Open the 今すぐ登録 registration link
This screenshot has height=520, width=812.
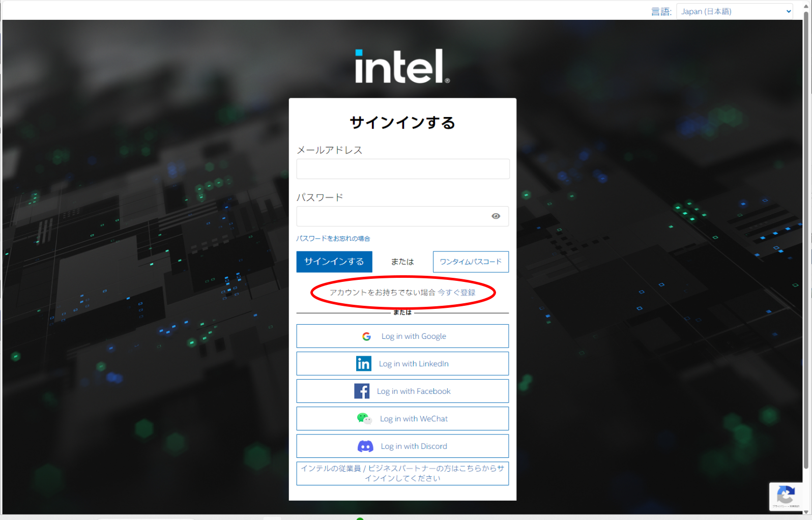(x=456, y=293)
